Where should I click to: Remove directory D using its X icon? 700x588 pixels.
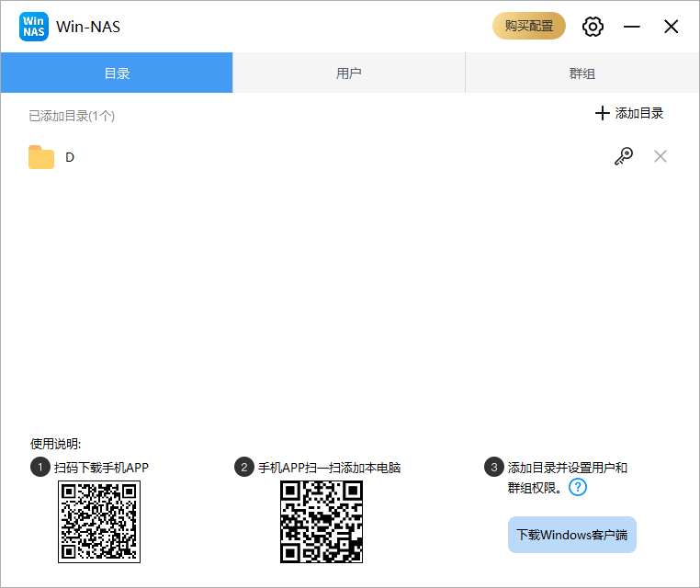[x=660, y=157]
